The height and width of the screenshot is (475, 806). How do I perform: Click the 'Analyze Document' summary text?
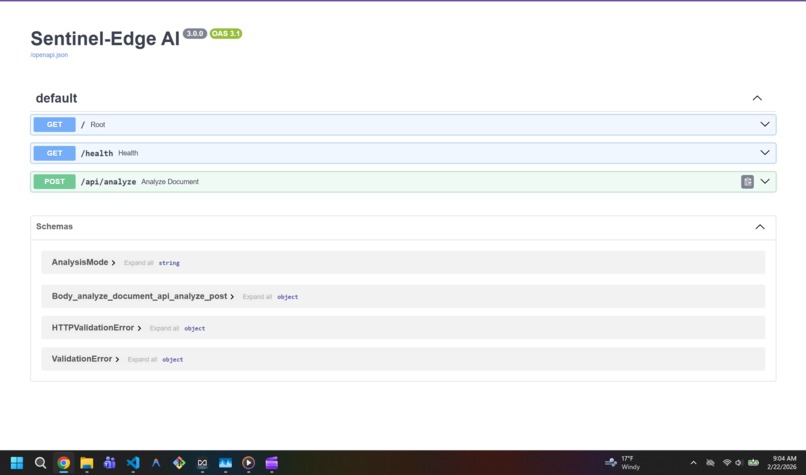click(170, 181)
